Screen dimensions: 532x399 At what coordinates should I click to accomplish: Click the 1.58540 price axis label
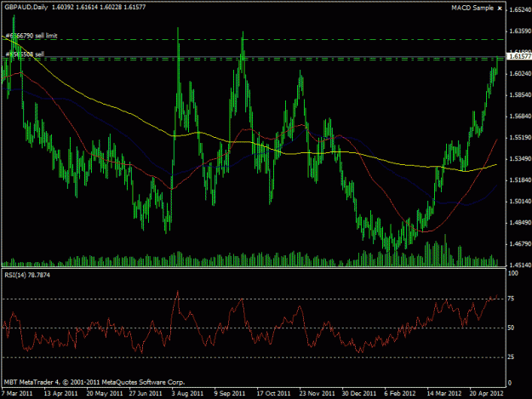tap(520, 95)
